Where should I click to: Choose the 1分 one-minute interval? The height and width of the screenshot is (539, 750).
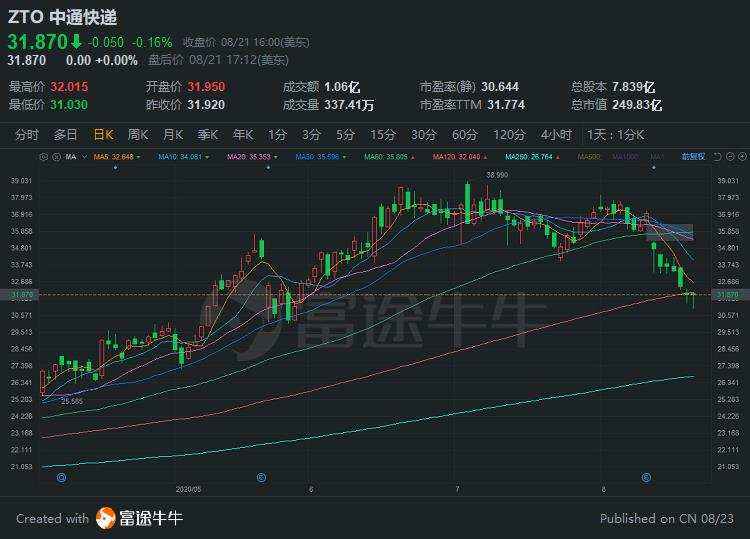pyautogui.click(x=277, y=135)
